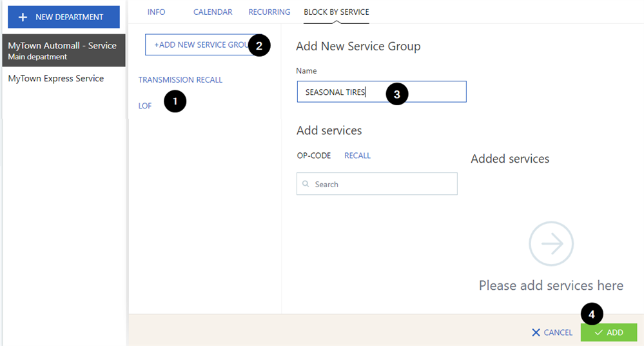The width and height of the screenshot is (644, 346).
Task: Switch to the OP-CODE services tab
Action: pos(314,156)
